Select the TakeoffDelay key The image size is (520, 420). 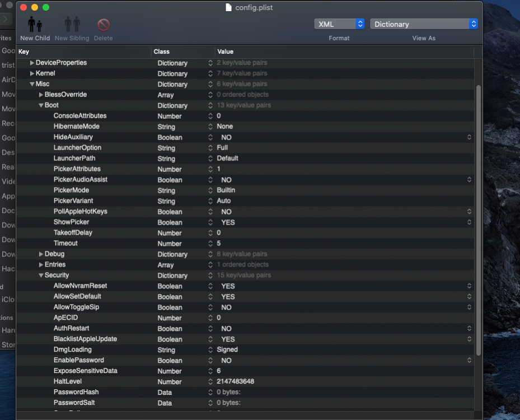[x=73, y=232]
